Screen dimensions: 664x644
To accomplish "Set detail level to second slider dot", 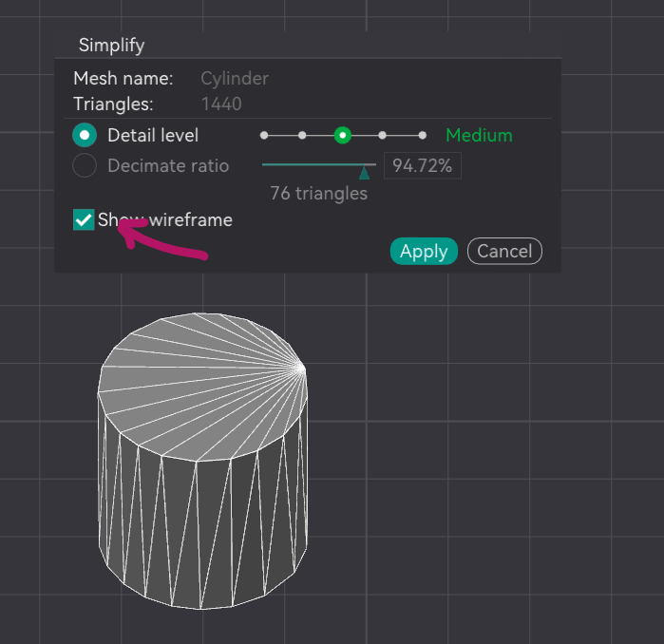I will [x=302, y=136].
